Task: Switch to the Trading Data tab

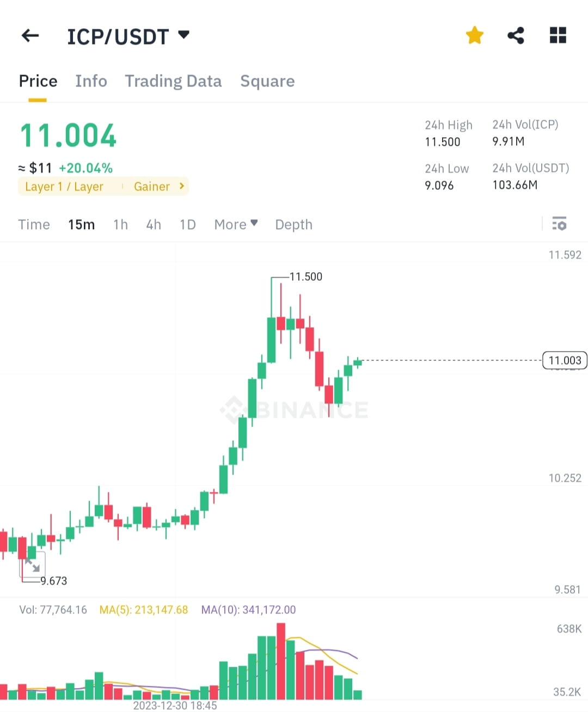Action: (x=173, y=81)
